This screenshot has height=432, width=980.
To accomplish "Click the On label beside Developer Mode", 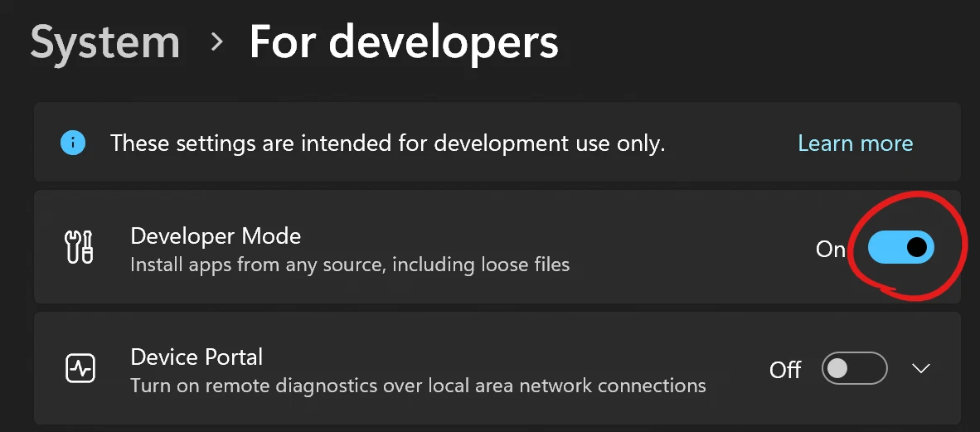I will point(830,249).
